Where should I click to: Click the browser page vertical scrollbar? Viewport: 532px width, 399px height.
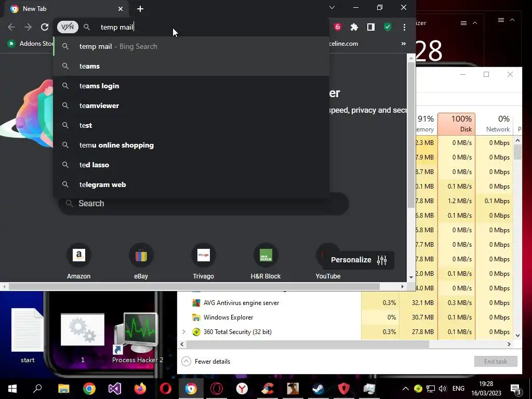[411, 136]
